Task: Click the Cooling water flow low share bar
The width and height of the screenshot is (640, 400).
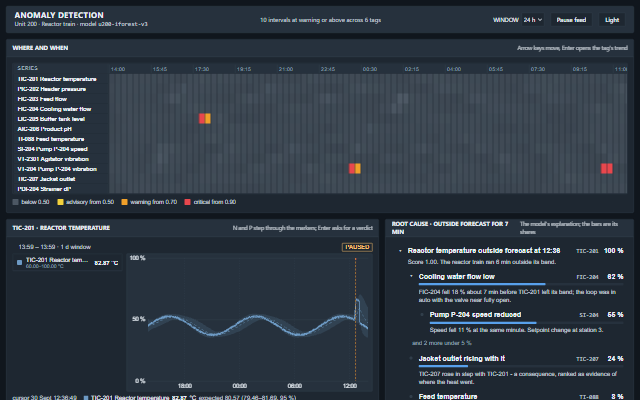Action: pos(521,284)
